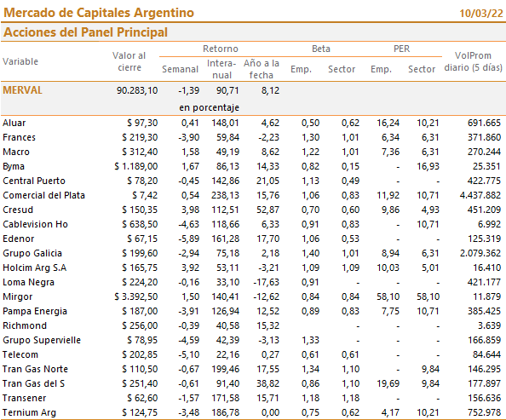This screenshot has height=420, width=506.
Task: Click the Acciones del Panel Principal title
Action: pyautogui.click(x=85, y=32)
